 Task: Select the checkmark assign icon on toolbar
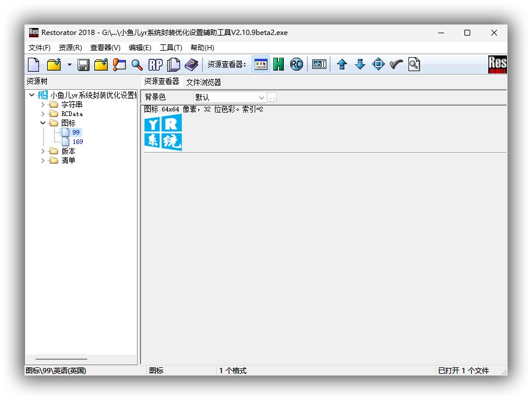tap(396, 64)
